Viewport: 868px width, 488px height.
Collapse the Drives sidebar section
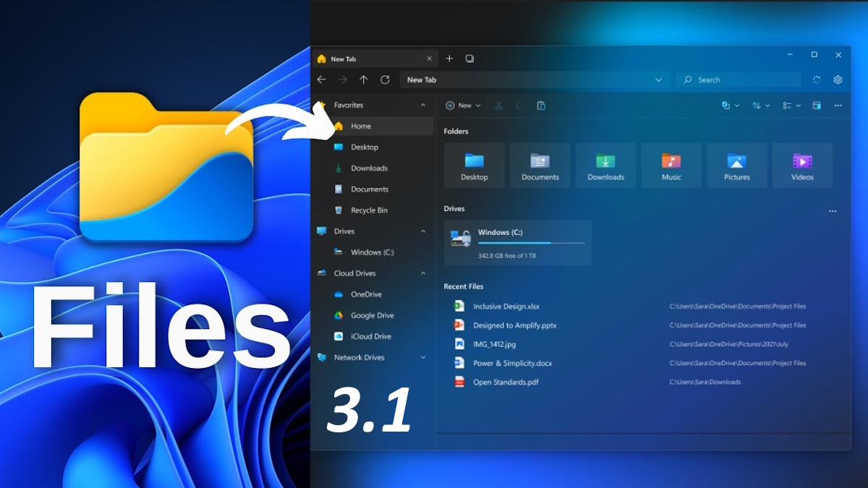(x=423, y=231)
